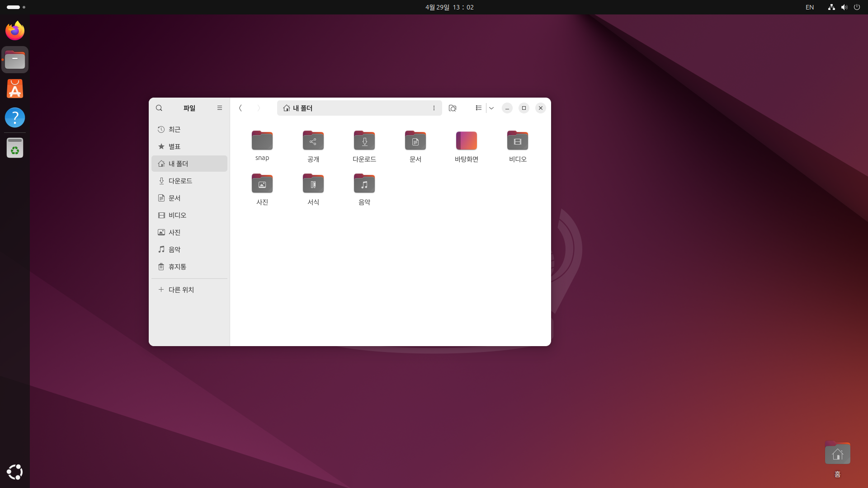Click the clock showing 4월 29일 13:02
Image resolution: width=868 pixels, height=488 pixels.
click(x=449, y=7)
